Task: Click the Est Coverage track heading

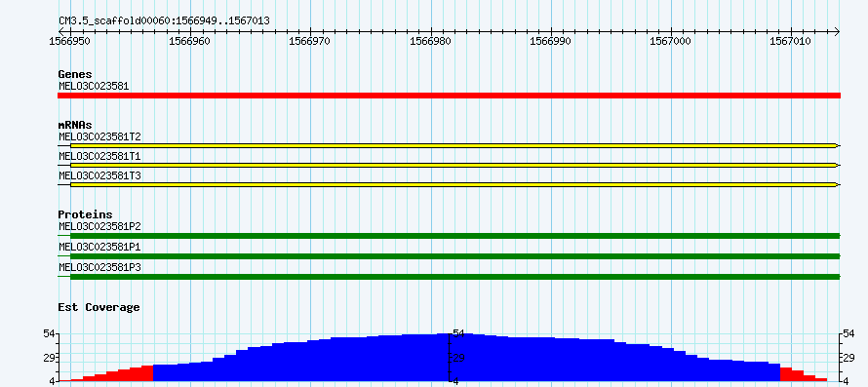Action: coord(99,307)
